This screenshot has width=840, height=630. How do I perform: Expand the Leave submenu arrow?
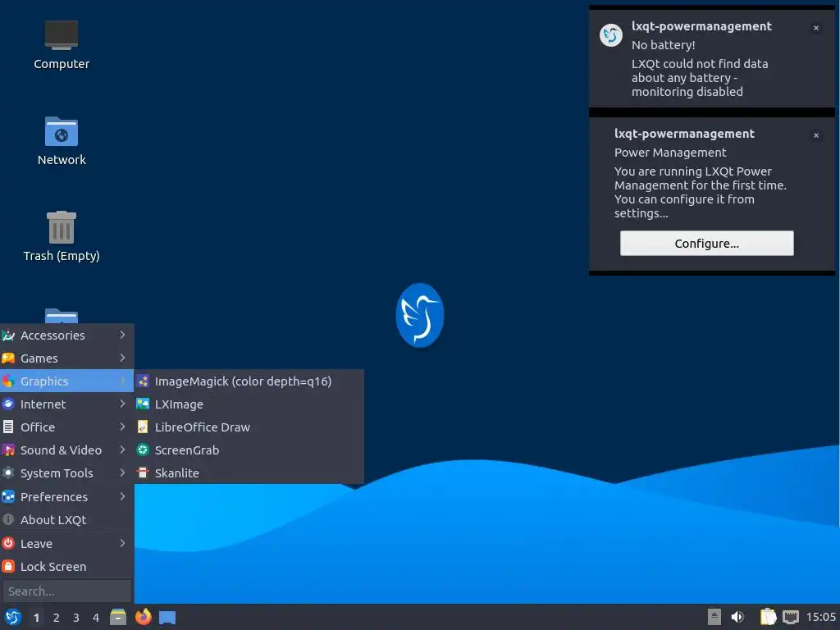pyautogui.click(x=123, y=543)
